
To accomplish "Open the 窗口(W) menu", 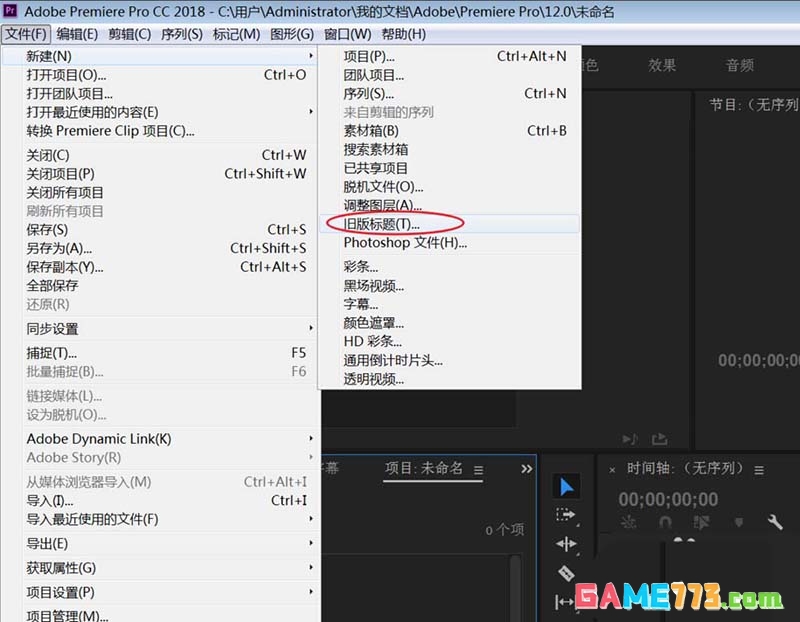I will (x=347, y=34).
